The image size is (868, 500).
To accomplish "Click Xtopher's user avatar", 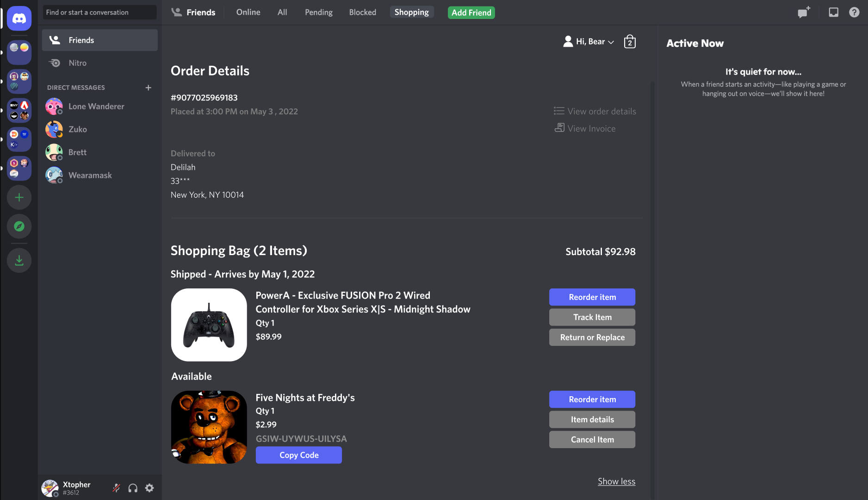I will 50,488.
